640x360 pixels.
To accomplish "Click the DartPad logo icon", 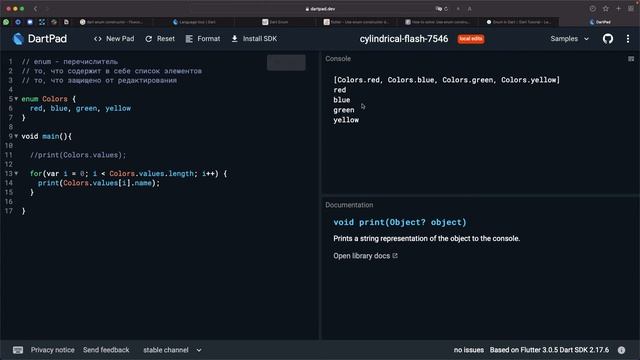I will click(18, 39).
